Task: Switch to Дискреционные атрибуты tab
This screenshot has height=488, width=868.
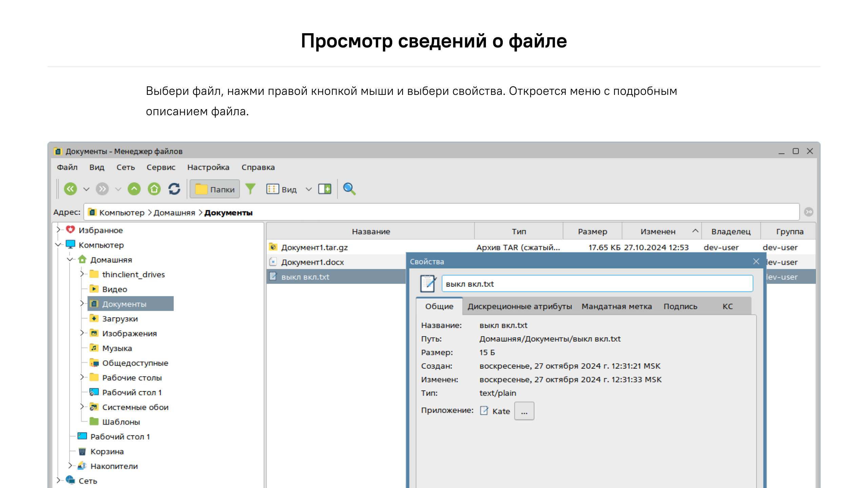Action: [x=519, y=306]
